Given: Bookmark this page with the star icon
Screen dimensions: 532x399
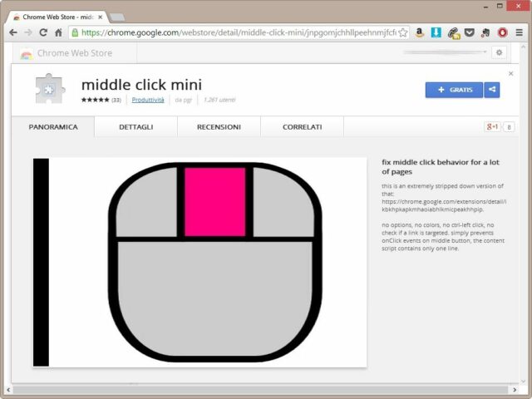Looking at the screenshot, I should [x=403, y=32].
